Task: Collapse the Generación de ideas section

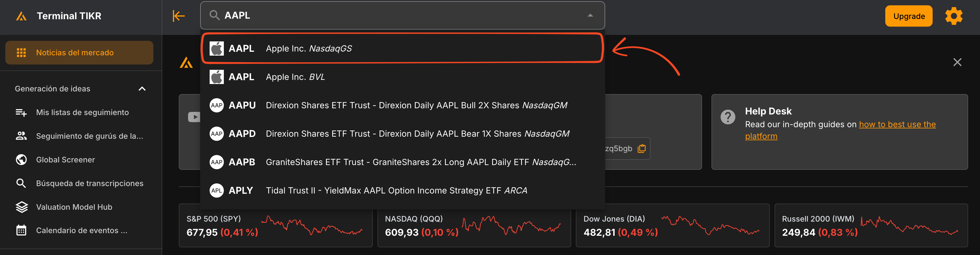Action: coord(142,89)
